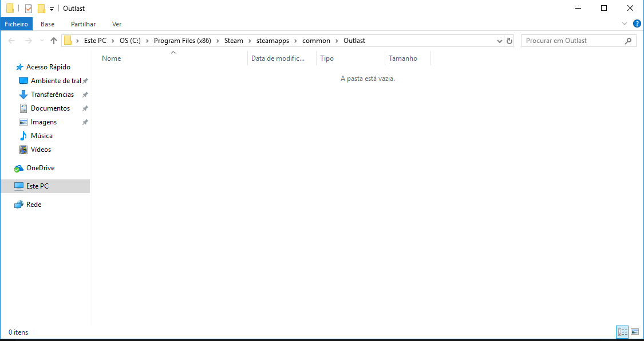This screenshot has height=341, width=644.
Task: Navigate to steamapps in the address path
Action: [x=272, y=41]
